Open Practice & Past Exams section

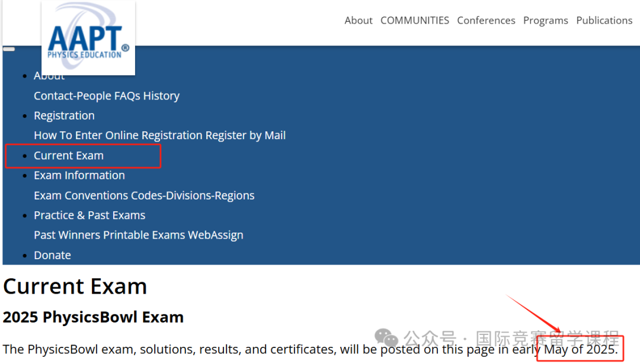pos(89,215)
